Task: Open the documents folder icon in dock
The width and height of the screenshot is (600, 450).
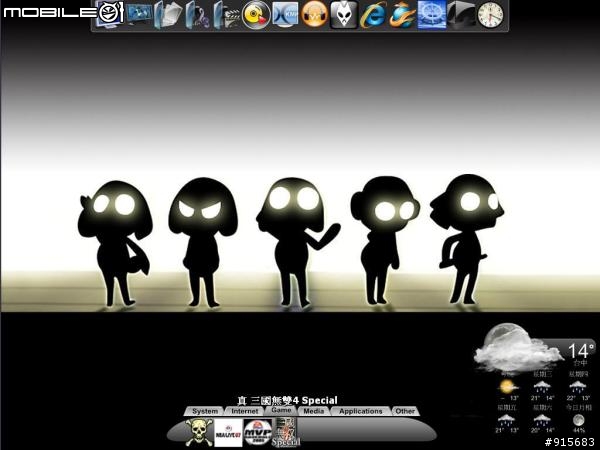Action: pyautogui.click(x=168, y=15)
